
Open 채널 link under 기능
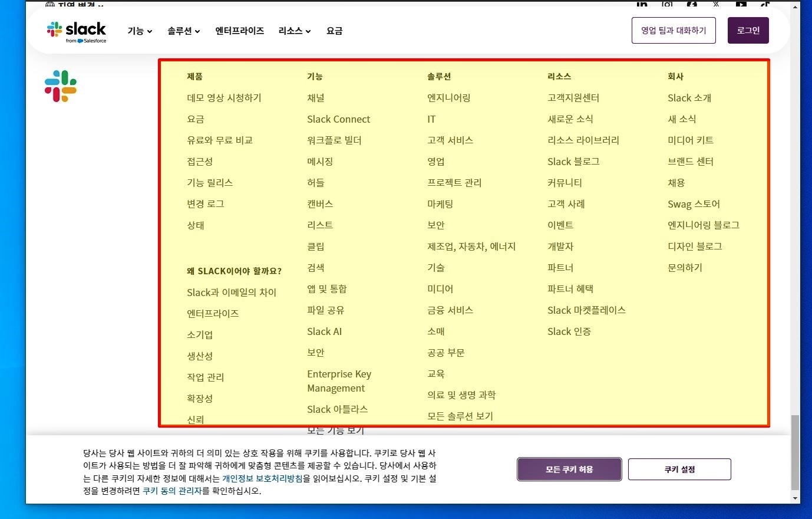click(x=316, y=98)
